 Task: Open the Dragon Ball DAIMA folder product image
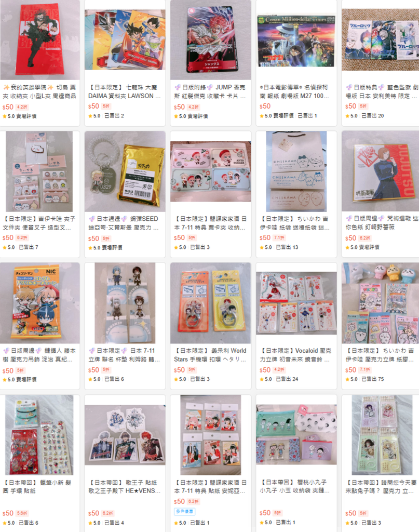125,39
